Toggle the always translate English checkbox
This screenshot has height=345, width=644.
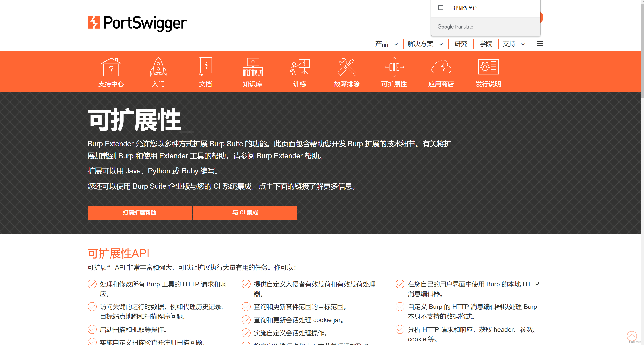coord(441,8)
